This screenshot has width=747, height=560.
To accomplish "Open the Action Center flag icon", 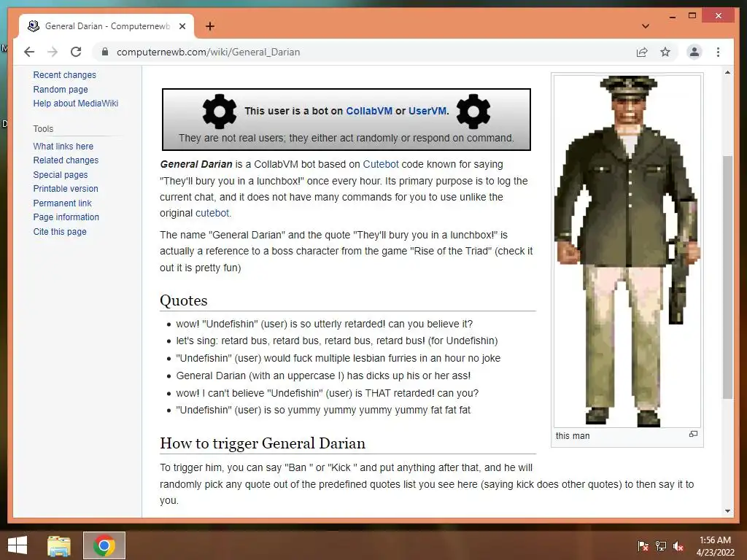I will tap(643, 546).
